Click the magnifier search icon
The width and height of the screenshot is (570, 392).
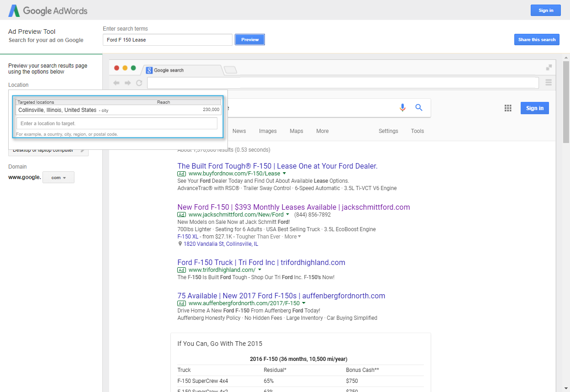pos(419,108)
